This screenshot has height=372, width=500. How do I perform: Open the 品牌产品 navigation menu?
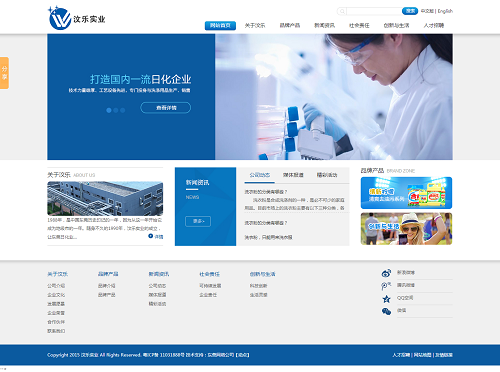click(290, 25)
